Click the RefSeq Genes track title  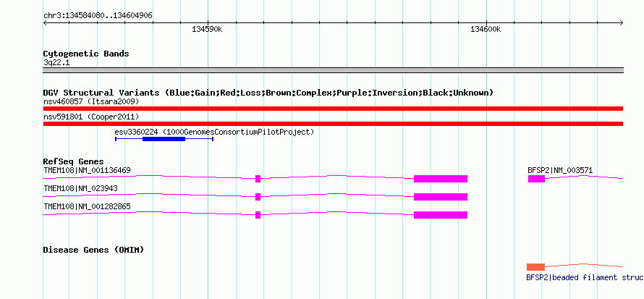click(x=74, y=162)
